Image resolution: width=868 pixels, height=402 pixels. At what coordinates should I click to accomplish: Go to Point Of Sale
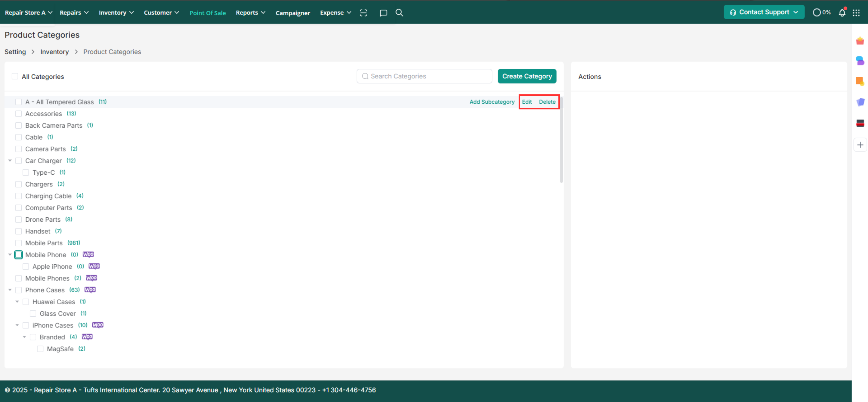point(208,13)
